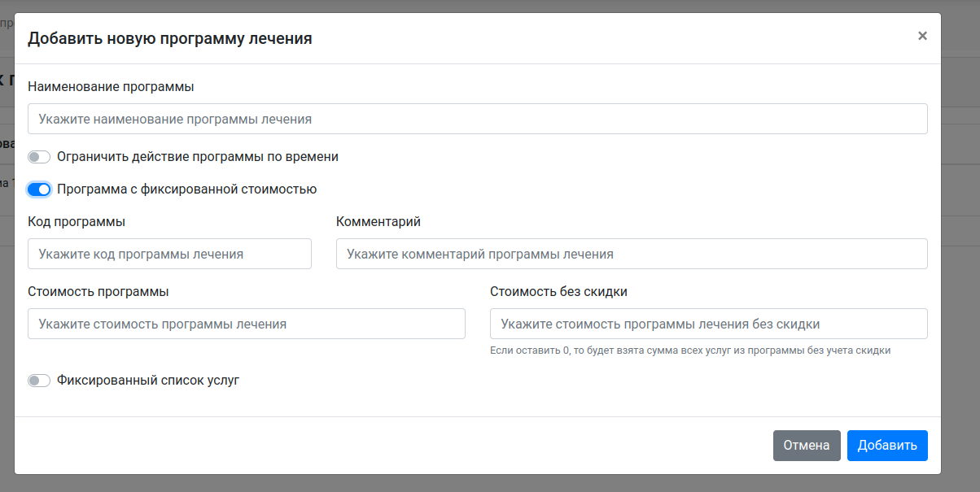This screenshot has height=492, width=980.
Task: Click the blue Добавить button
Action: pos(886,446)
